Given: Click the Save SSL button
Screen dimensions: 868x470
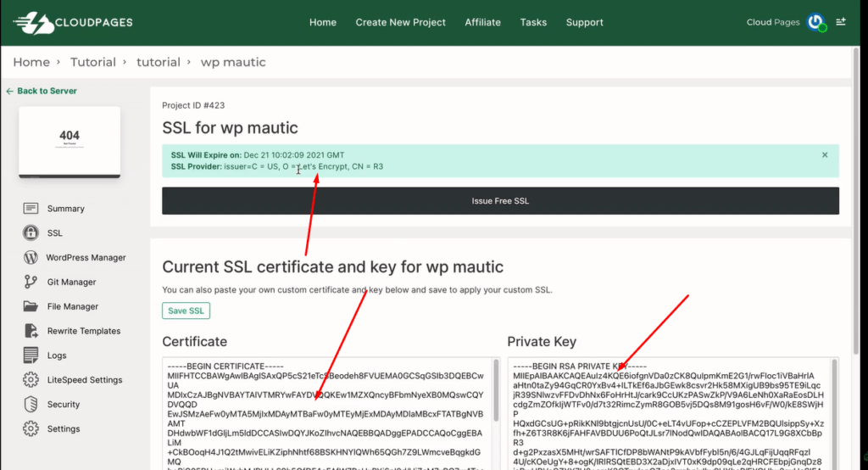Looking at the screenshot, I should [186, 311].
